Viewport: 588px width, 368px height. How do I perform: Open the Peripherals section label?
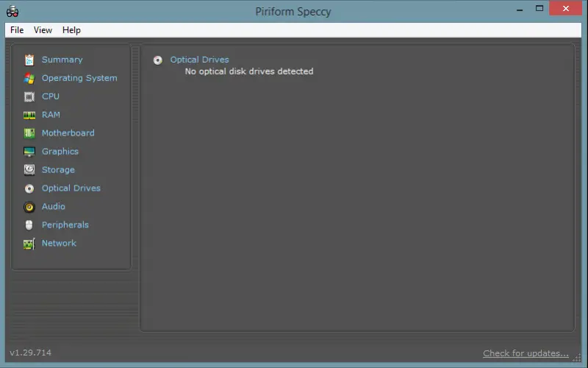click(x=65, y=225)
